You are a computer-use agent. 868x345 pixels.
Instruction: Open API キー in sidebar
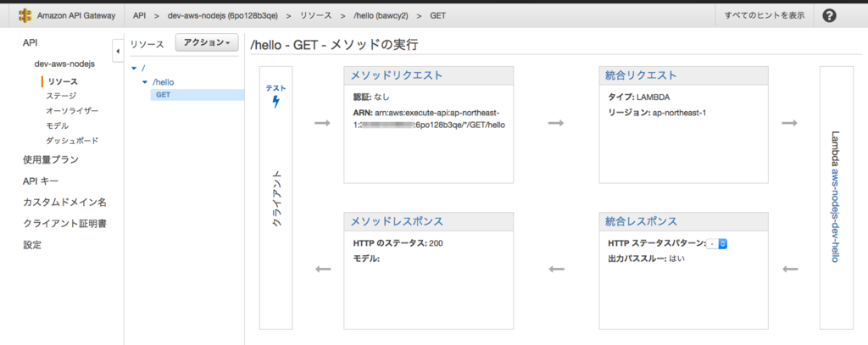(41, 181)
